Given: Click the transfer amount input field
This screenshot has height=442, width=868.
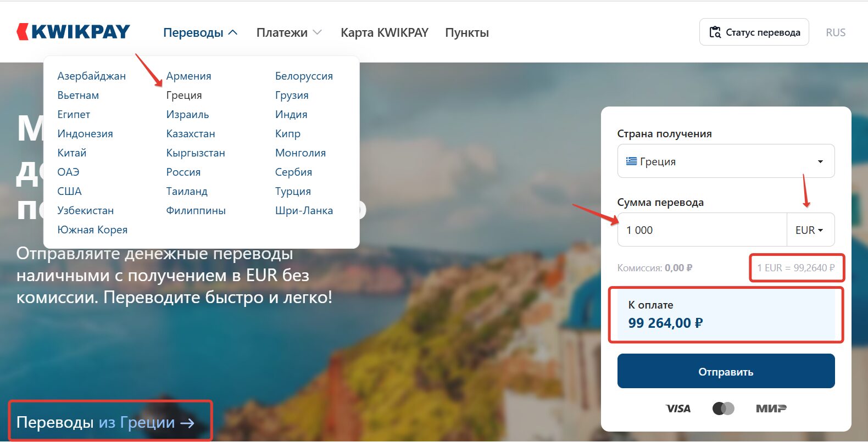Looking at the screenshot, I should [702, 230].
